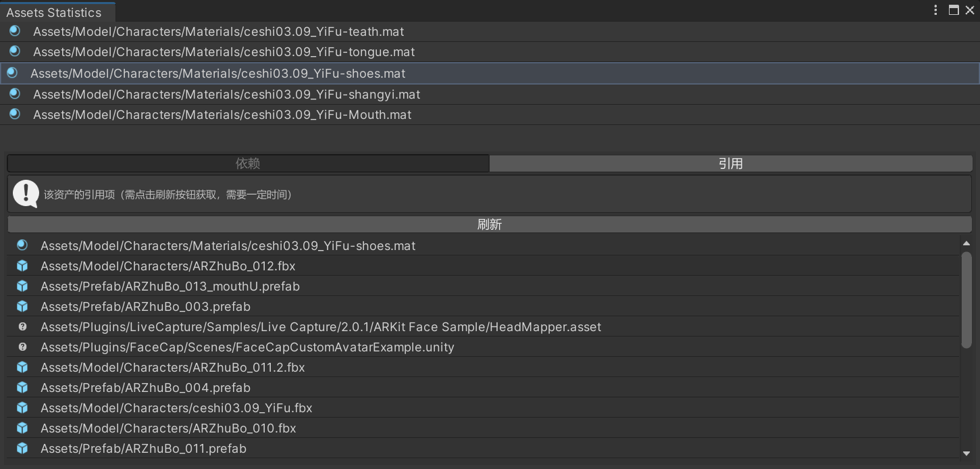Select ARZhuBo_003.prefab in the reference list
This screenshot has width=980, height=469.
coord(145,307)
